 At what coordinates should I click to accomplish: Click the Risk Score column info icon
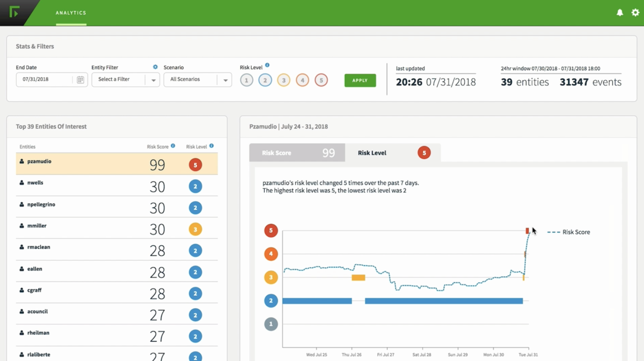click(x=173, y=146)
